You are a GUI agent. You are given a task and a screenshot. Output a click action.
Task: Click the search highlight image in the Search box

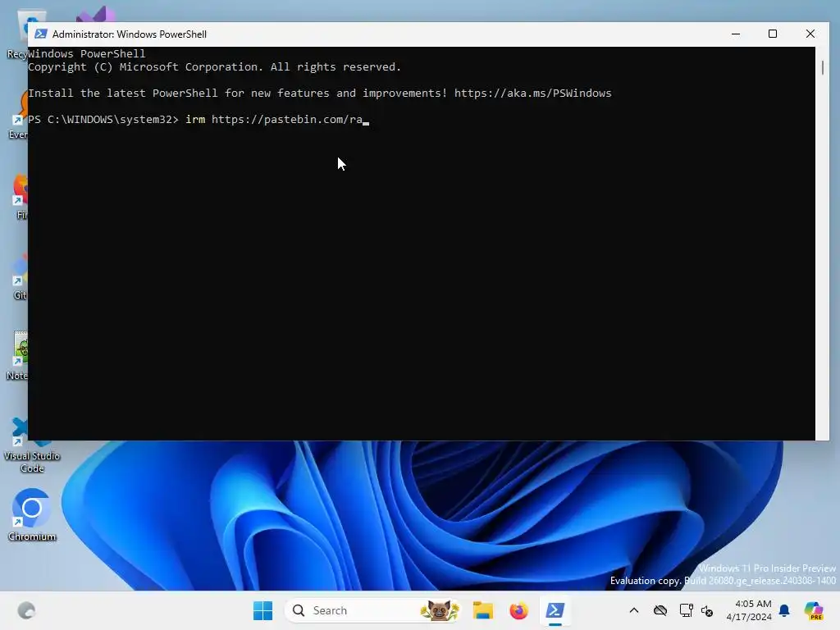tap(440, 610)
